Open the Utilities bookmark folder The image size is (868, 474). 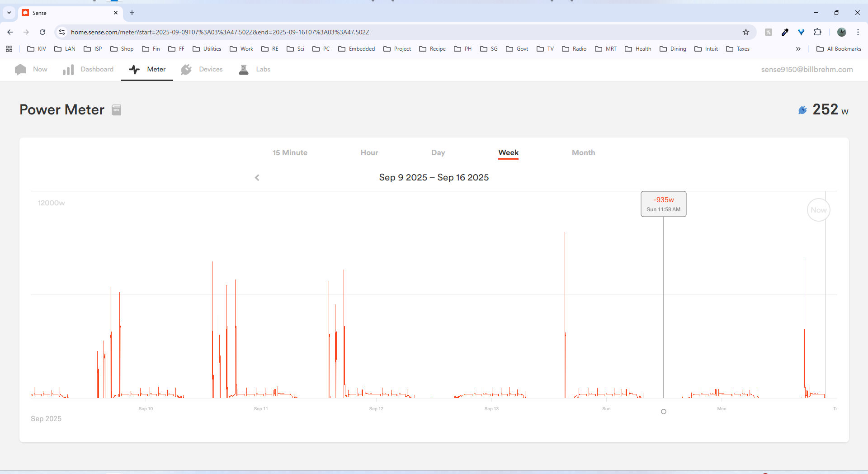tap(207, 49)
